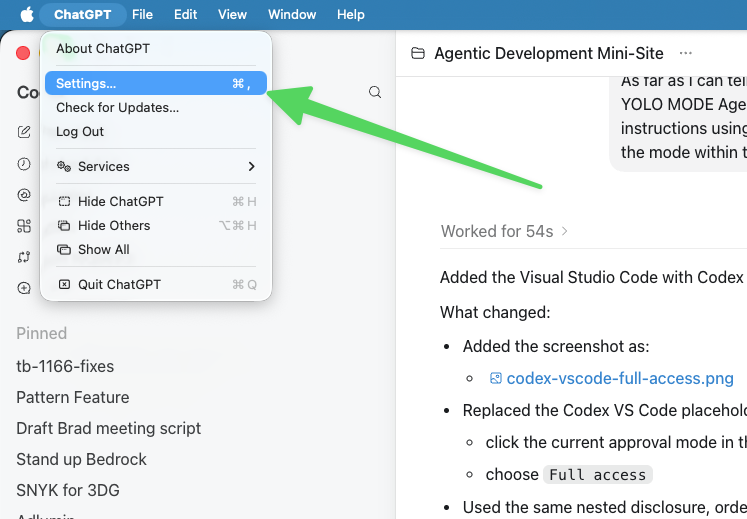Click the image icon before codex-vscode-full-access.png
Viewport: 747px width, 519px height.
click(496, 378)
